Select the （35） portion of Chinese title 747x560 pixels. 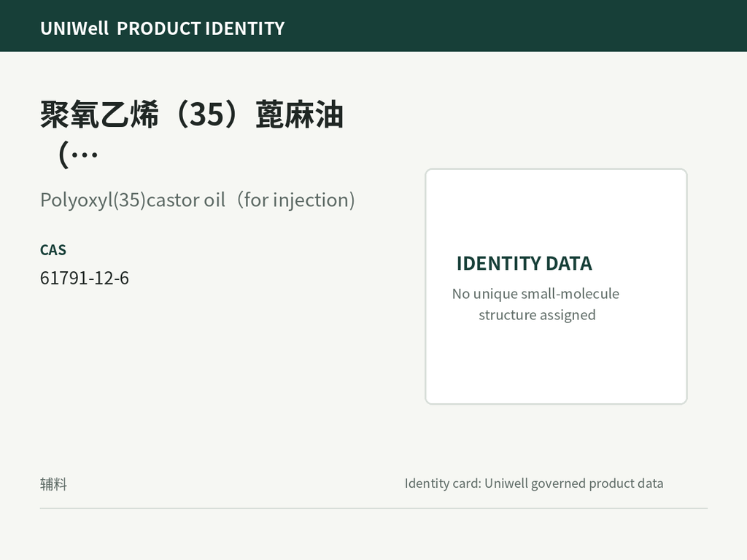(206, 114)
